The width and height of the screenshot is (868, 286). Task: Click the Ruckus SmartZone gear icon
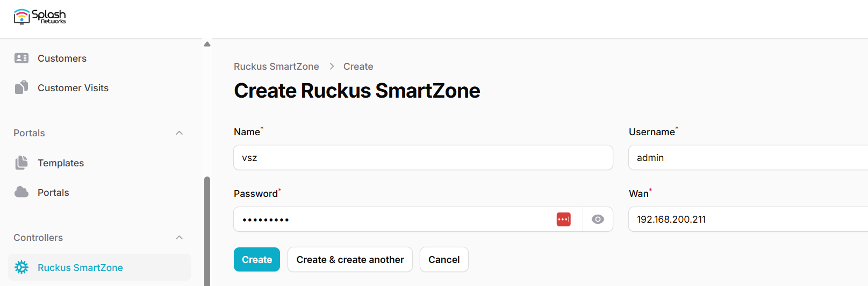(x=21, y=267)
